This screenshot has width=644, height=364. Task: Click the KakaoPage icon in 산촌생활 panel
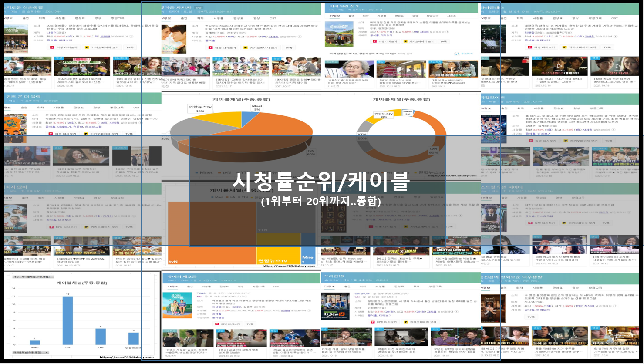point(87,47)
